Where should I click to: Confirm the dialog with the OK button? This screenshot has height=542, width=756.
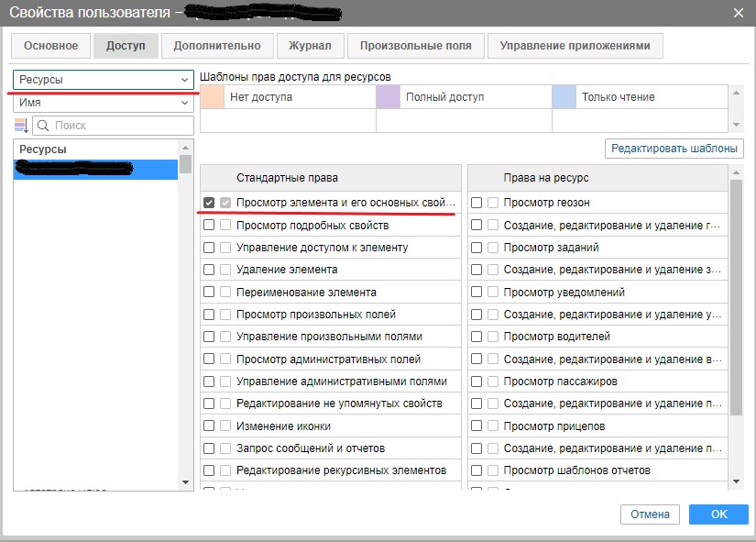(718, 514)
